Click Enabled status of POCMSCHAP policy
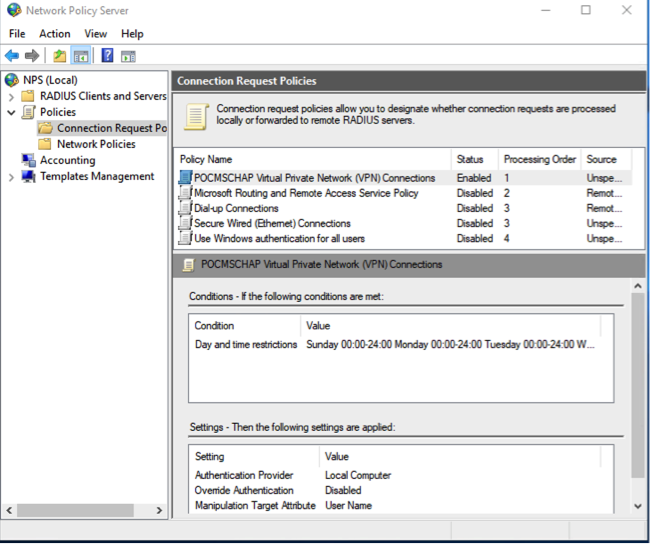The width and height of the screenshot is (650, 544). point(474,178)
